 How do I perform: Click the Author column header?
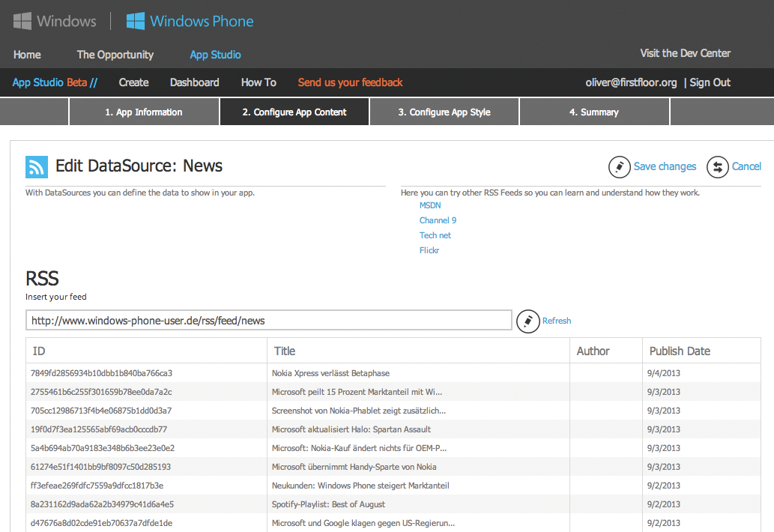[606, 351]
